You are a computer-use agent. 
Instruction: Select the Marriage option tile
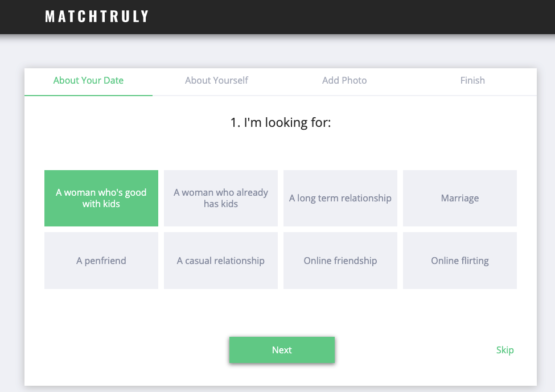click(x=460, y=198)
